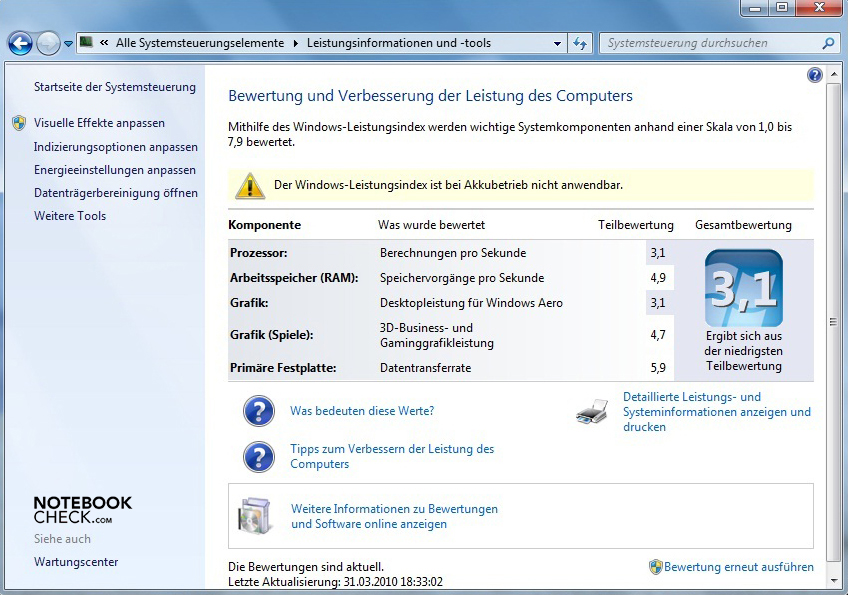The image size is (848, 595).
Task: Click the magnifier search icon
Action: tap(828, 43)
